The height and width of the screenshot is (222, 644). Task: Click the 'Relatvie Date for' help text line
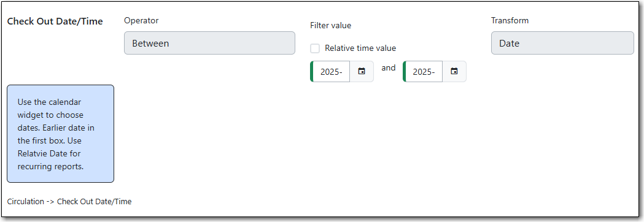pos(49,153)
